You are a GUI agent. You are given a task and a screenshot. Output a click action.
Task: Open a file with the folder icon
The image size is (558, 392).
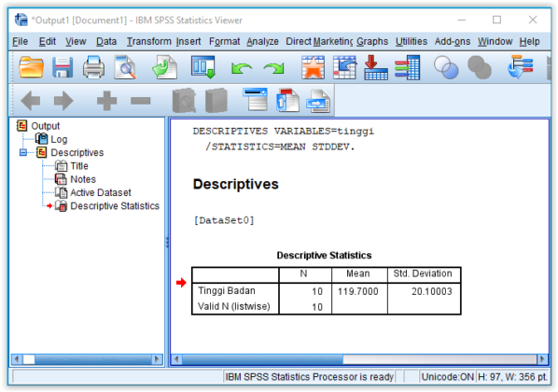pos(32,67)
